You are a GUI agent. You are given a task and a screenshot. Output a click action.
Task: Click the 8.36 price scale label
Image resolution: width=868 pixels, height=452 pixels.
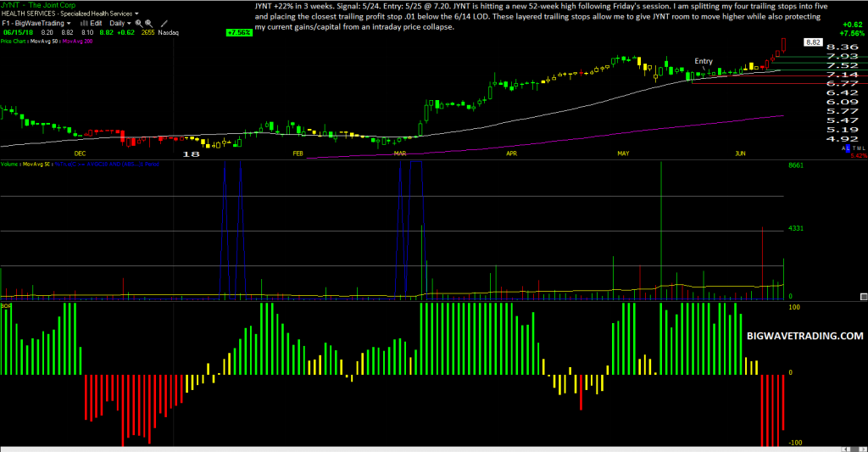pos(842,47)
